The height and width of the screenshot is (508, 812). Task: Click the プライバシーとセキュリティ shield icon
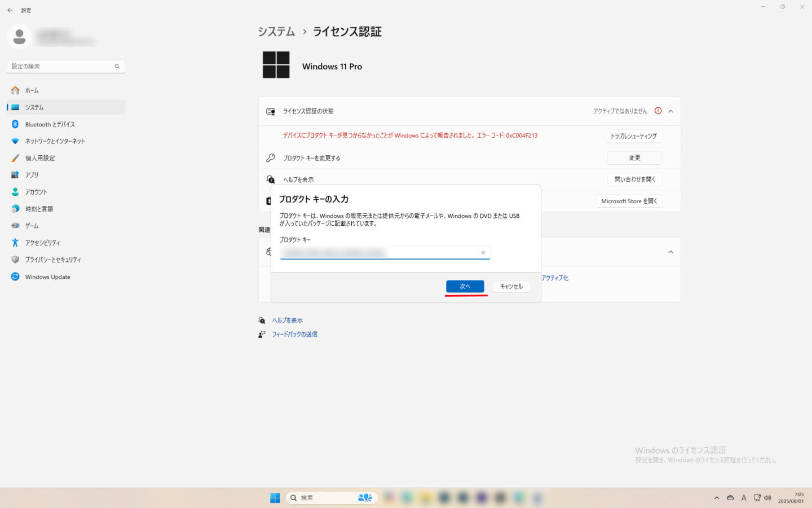[15, 260]
